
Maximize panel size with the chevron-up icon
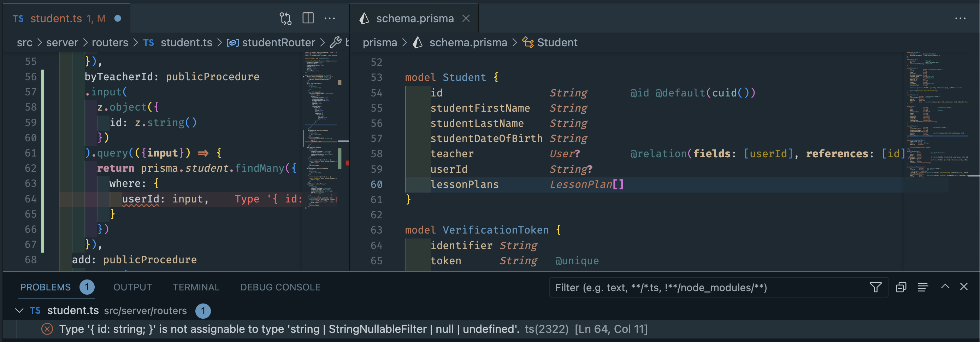pos(945,287)
